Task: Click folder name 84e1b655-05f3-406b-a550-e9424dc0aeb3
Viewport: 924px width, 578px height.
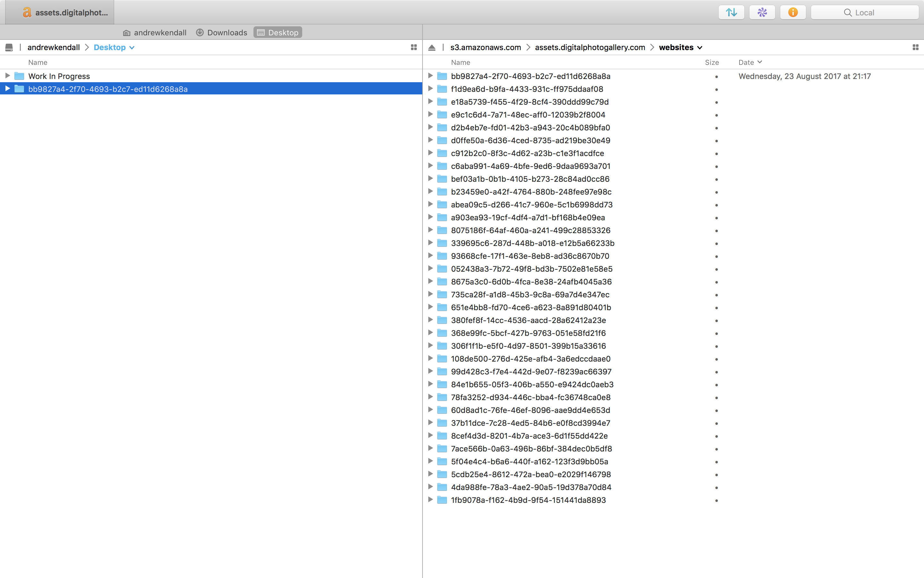Action: pyautogui.click(x=532, y=384)
